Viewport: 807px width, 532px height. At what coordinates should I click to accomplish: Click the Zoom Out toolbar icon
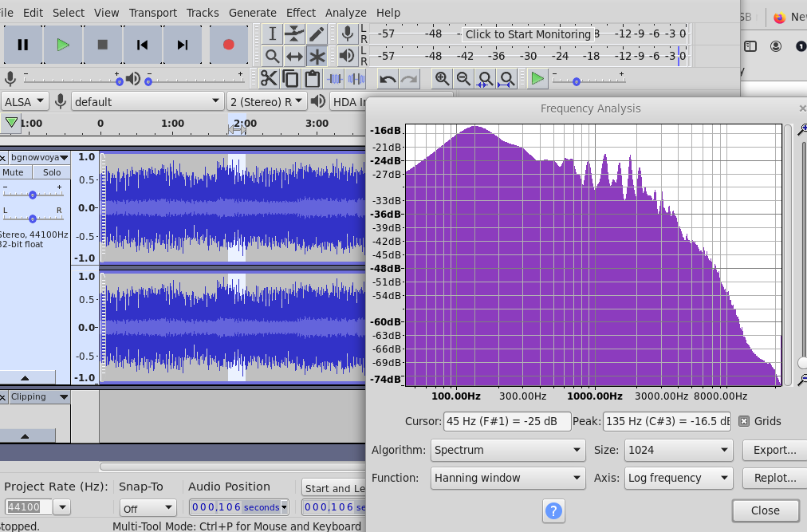[463, 79]
